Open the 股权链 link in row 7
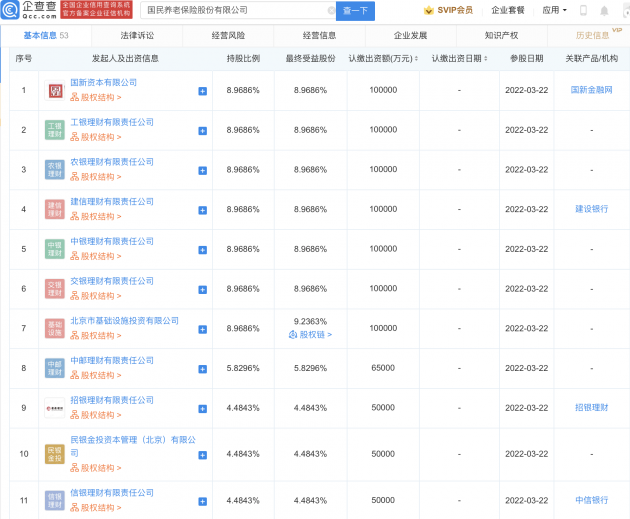630x519 pixels. point(311,335)
